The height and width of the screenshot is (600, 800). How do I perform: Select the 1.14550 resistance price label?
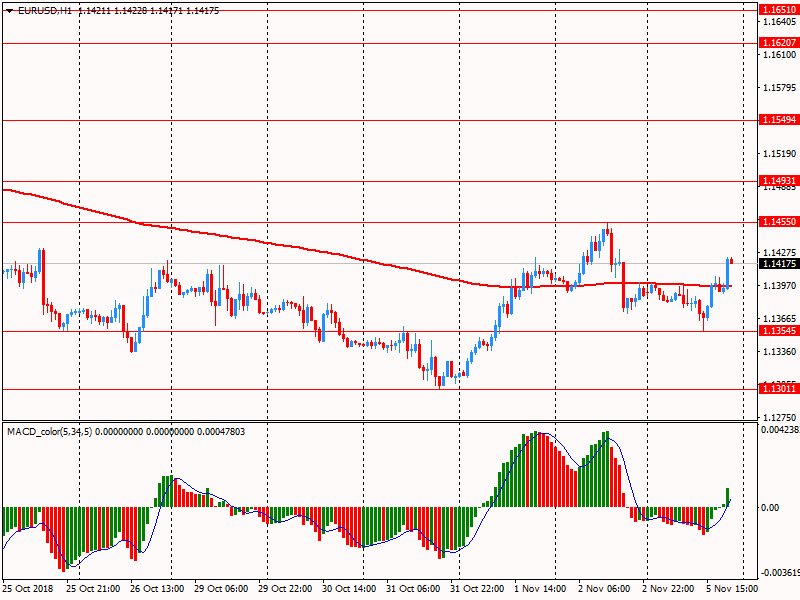pos(779,221)
